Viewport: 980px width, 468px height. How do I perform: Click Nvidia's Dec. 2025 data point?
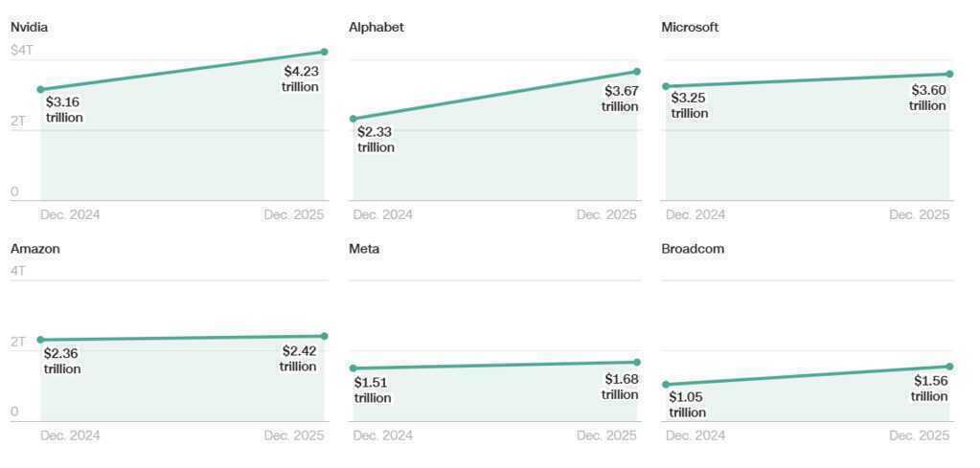325,52
